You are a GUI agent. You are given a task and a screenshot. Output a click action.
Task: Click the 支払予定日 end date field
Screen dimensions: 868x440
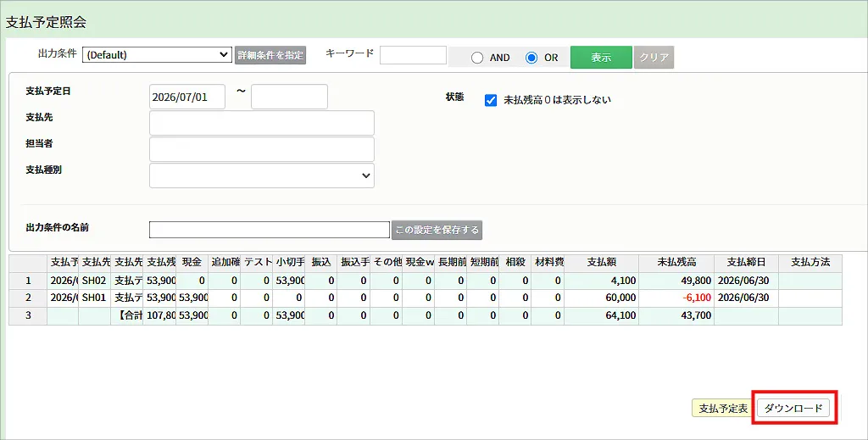pos(289,97)
